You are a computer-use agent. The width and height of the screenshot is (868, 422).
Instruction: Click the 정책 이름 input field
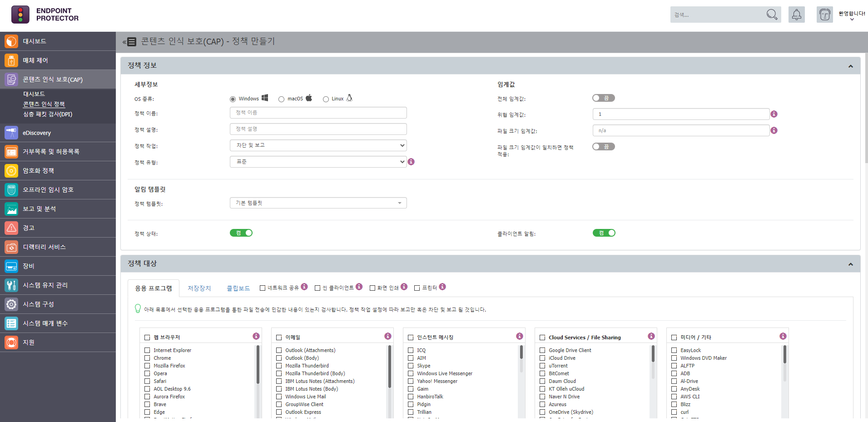318,113
